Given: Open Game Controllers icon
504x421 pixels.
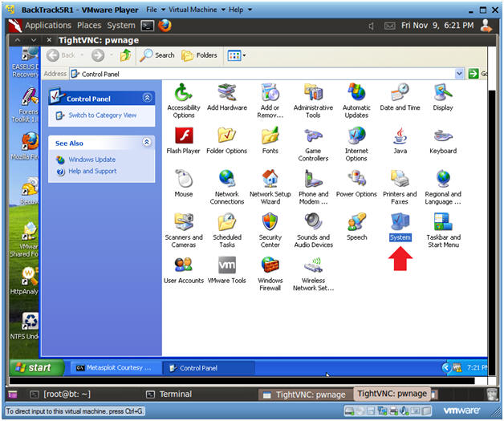Looking at the screenshot, I should pyautogui.click(x=313, y=144).
